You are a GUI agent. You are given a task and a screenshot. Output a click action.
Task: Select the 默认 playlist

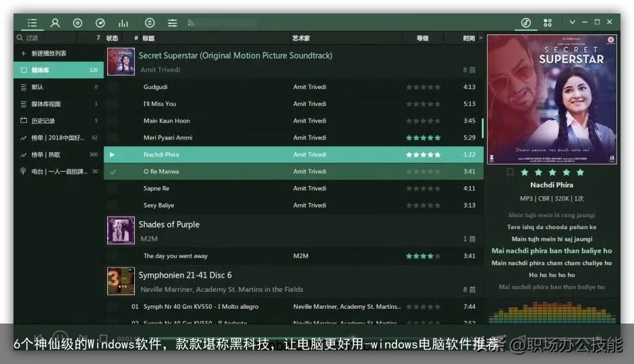tap(59, 87)
